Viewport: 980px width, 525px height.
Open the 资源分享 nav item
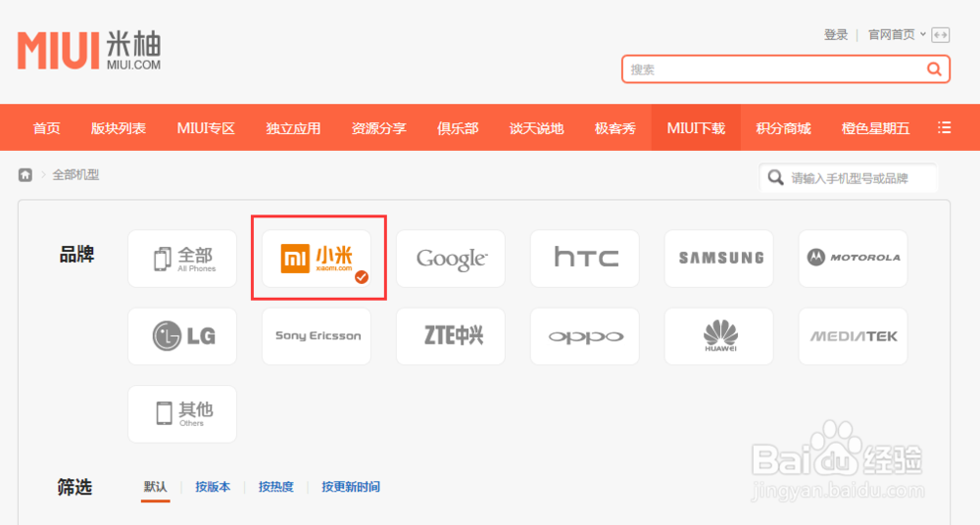[x=378, y=128]
